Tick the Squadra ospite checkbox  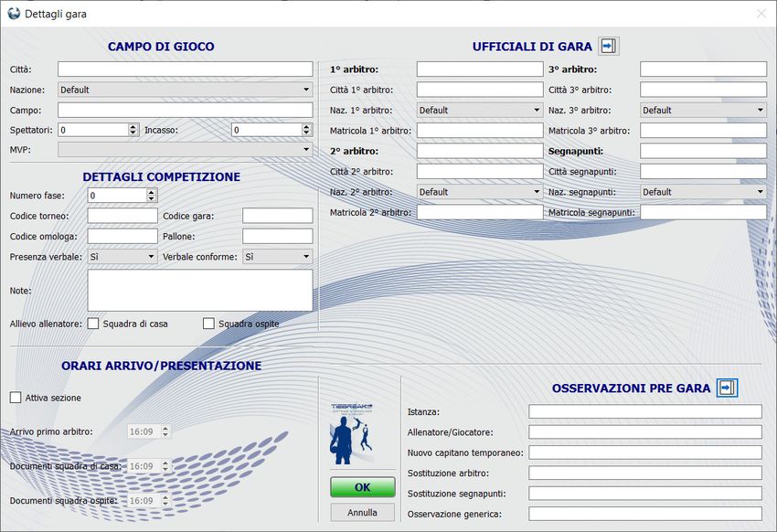tap(208, 324)
